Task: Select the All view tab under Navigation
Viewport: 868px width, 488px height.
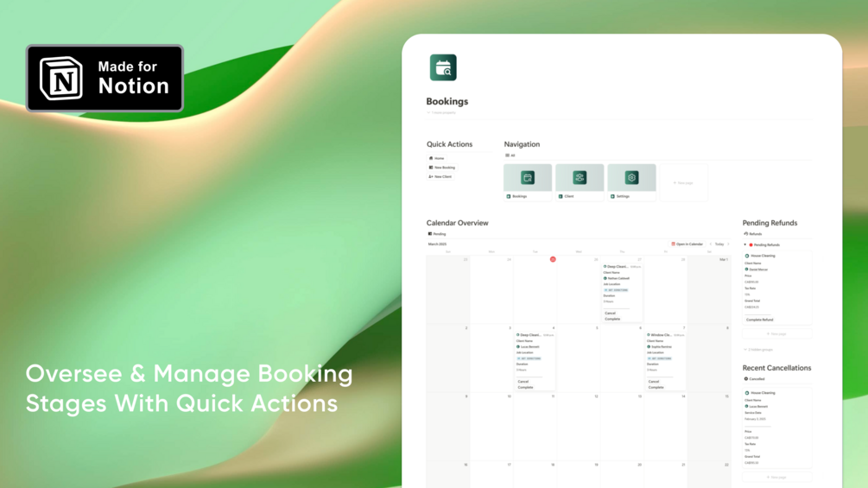Action: (510, 155)
